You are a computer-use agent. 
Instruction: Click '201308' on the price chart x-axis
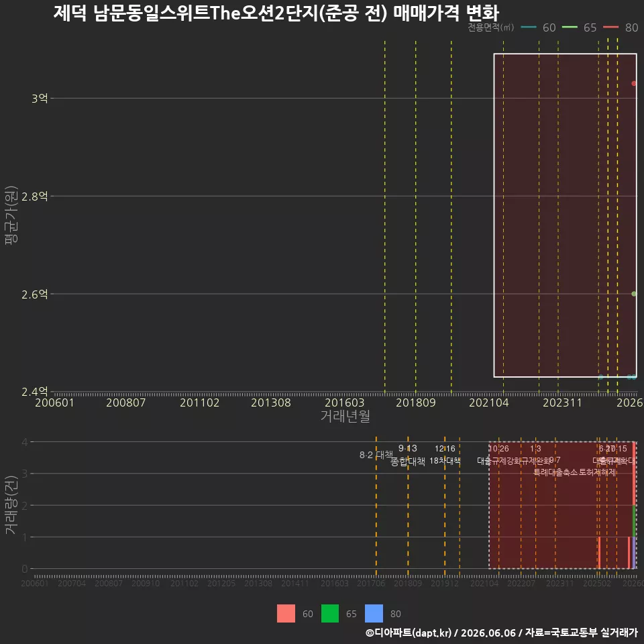(x=270, y=402)
